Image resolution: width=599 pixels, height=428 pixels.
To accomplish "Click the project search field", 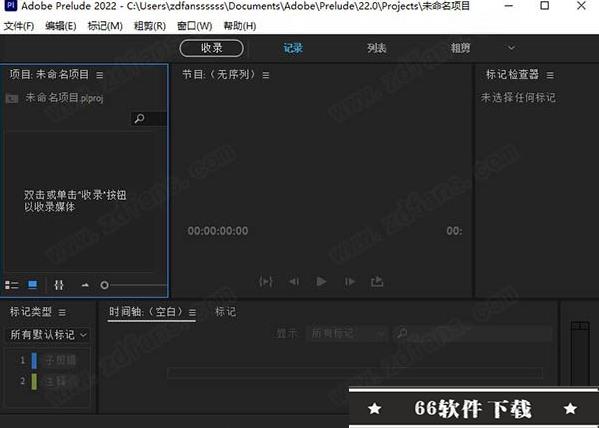I will pos(149,118).
